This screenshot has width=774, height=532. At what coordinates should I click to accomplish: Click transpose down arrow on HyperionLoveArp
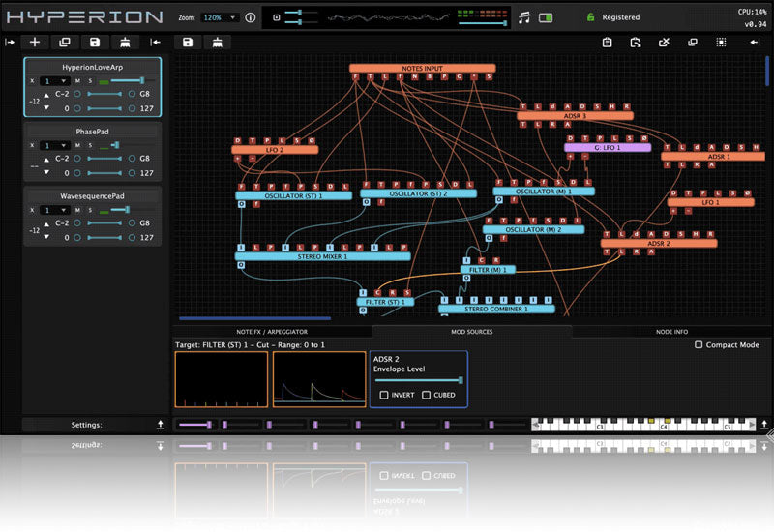[46, 107]
